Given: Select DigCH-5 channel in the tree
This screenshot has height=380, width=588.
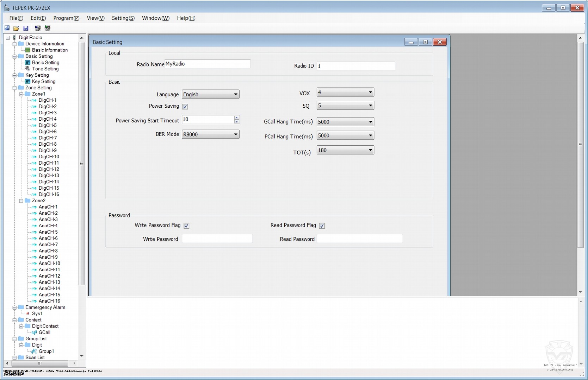Looking at the screenshot, I should tap(48, 125).
